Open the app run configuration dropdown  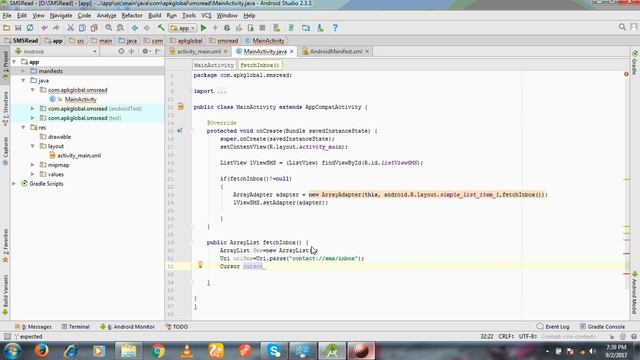pyautogui.click(x=183, y=28)
